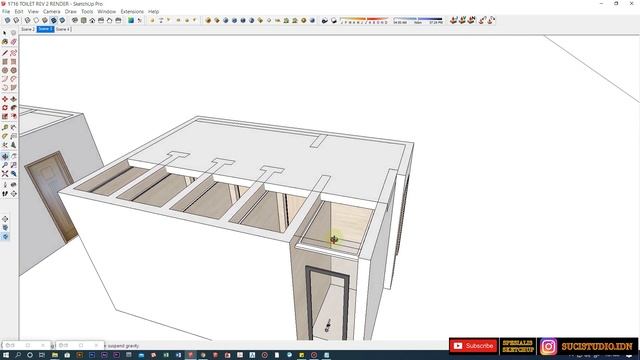The height and width of the screenshot is (360, 640).
Task: Choose the Eraser tool
Action: pyautogui.click(x=13, y=42)
